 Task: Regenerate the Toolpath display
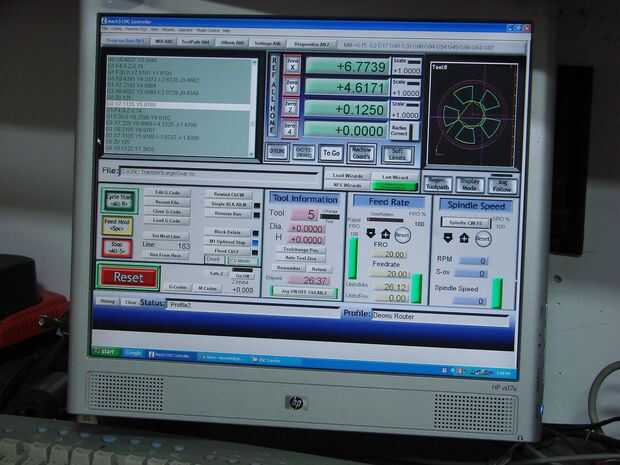click(x=438, y=184)
